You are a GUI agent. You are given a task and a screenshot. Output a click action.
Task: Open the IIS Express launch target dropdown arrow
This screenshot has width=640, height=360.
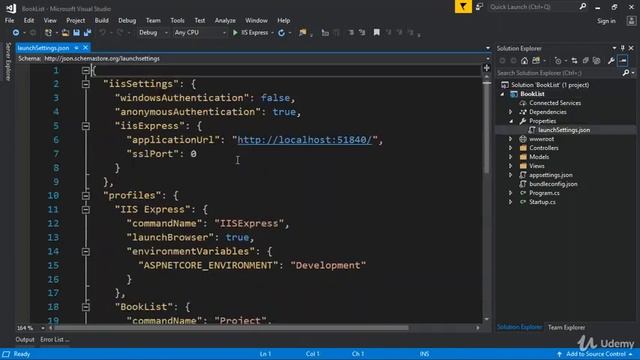(x=272, y=33)
